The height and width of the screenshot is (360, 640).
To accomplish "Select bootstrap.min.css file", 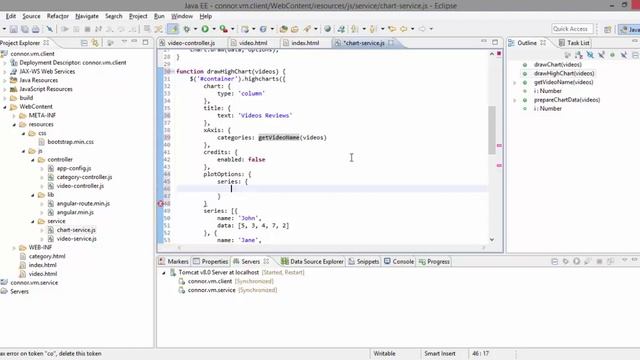I will (x=70, y=142).
